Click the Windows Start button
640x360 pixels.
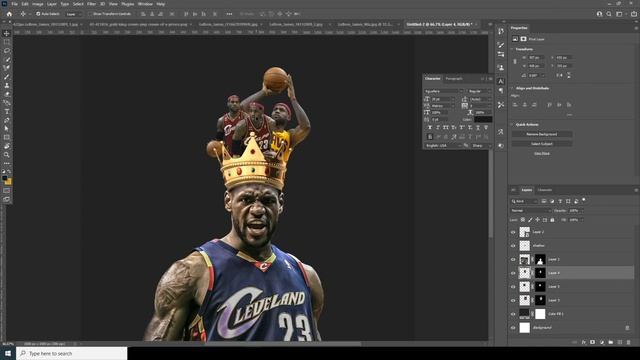pyautogui.click(x=8, y=353)
